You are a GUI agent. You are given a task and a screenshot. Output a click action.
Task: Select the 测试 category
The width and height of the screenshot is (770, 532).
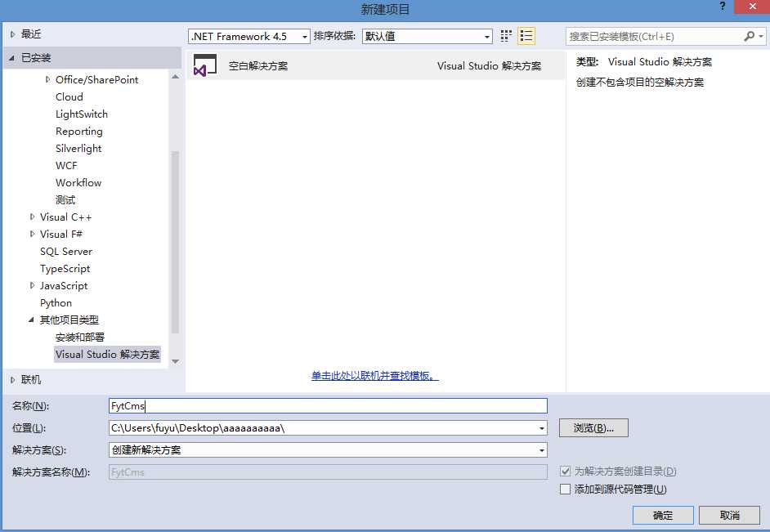click(65, 199)
